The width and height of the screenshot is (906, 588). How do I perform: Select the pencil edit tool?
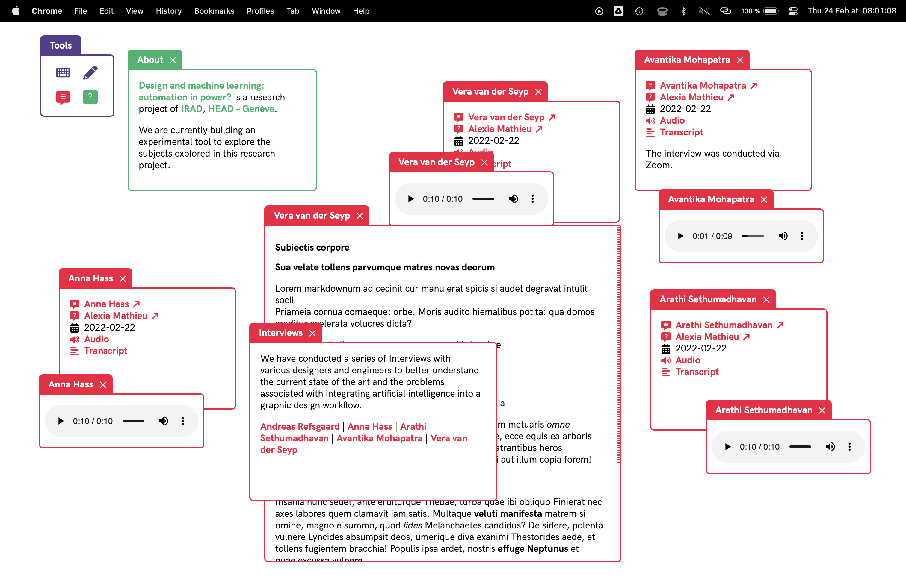click(90, 73)
